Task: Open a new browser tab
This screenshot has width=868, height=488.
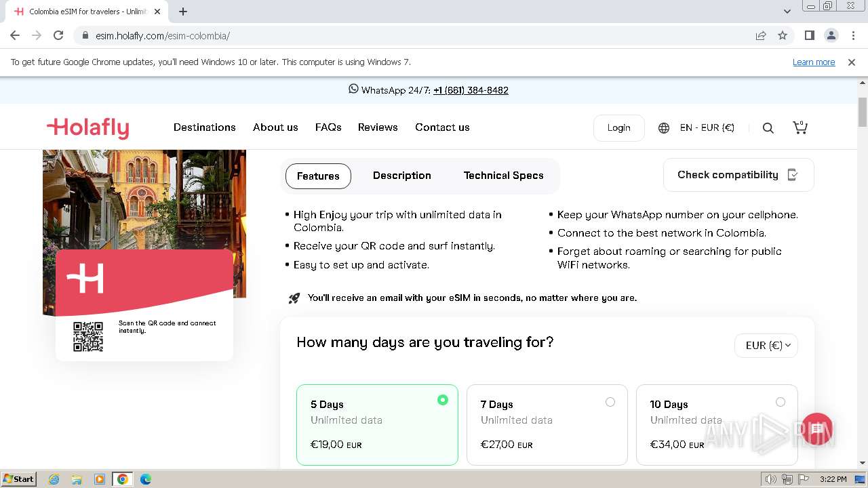Action: coord(183,12)
